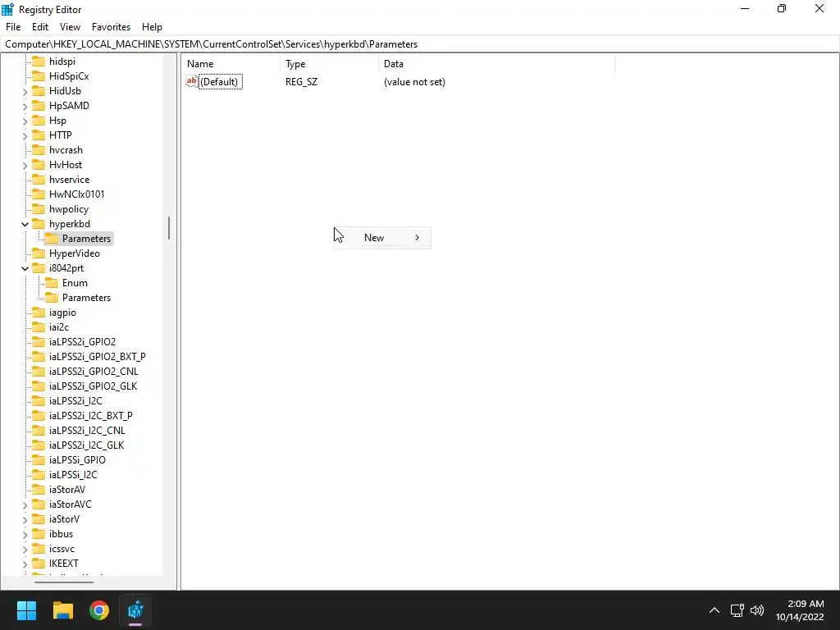Viewport: 840px width, 630px height.
Task: Select the HidSpiCx folder icon
Action: (39, 76)
